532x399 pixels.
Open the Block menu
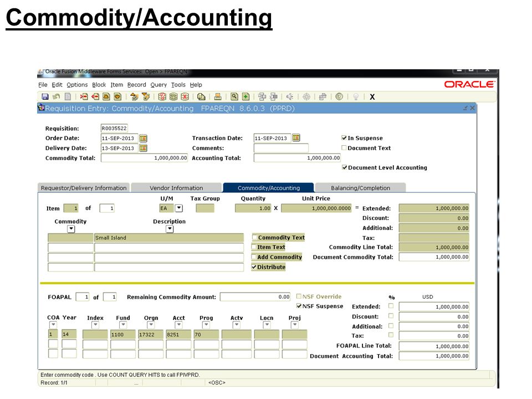pyautogui.click(x=99, y=85)
